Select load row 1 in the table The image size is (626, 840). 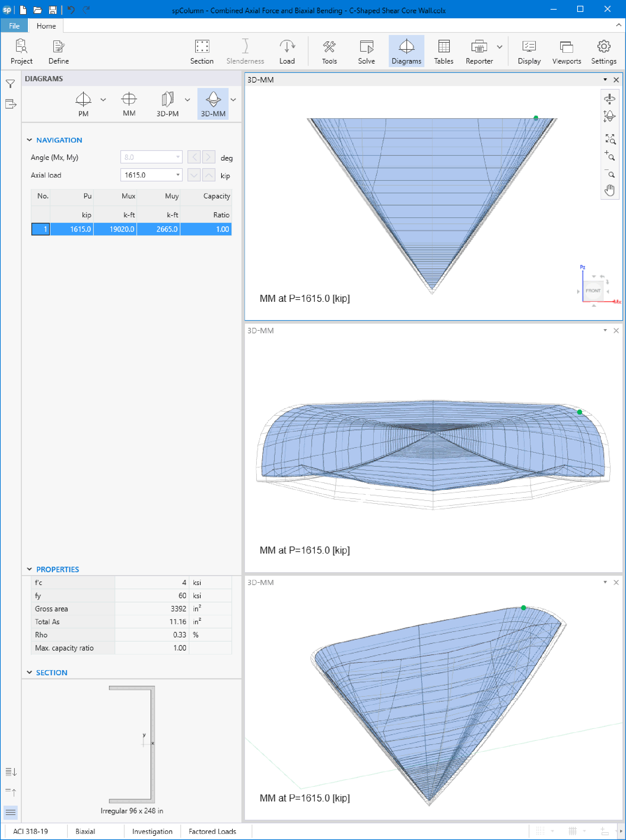click(40, 229)
